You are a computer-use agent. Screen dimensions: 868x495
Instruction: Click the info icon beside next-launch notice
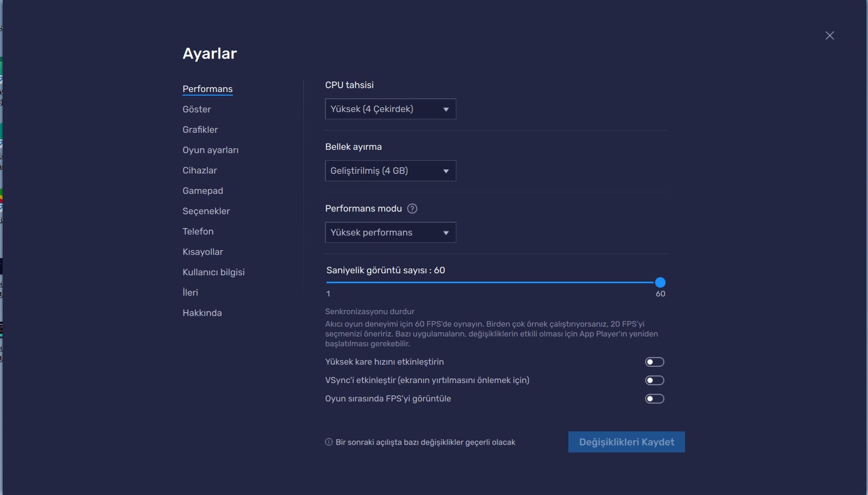click(x=329, y=442)
